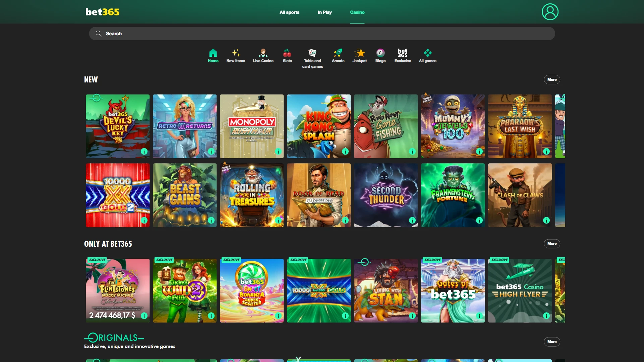The width and height of the screenshot is (644, 362).
Task: Focus the Search input field
Action: (x=322, y=34)
